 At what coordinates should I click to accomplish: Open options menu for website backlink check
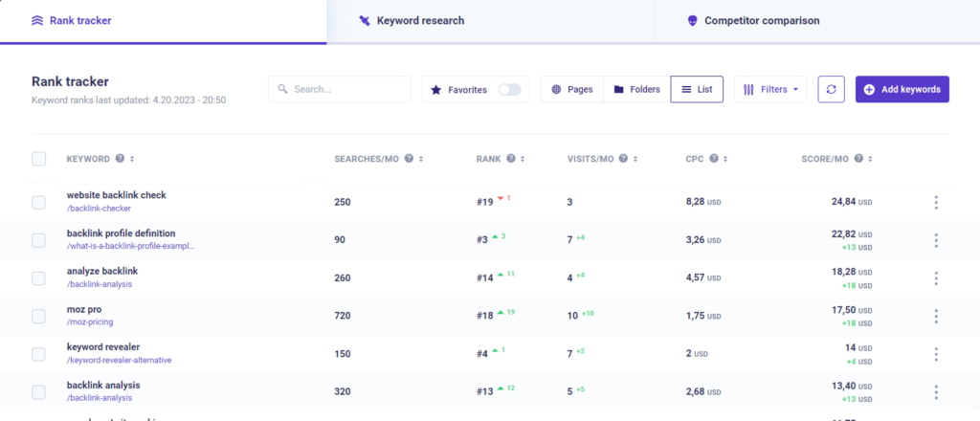(936, 203)
